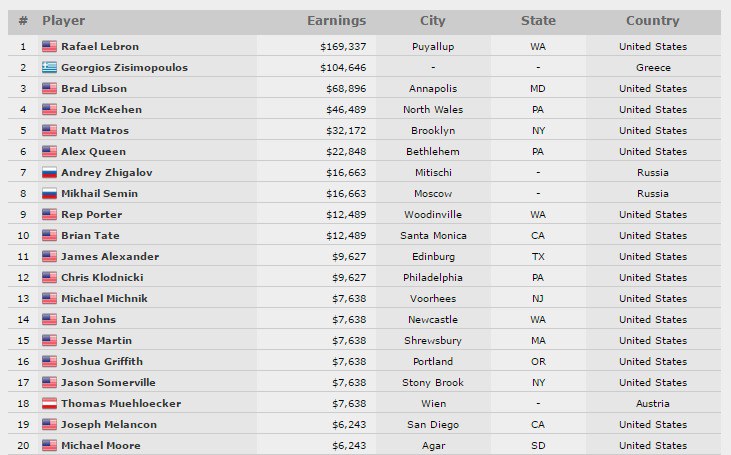Click the US flag beside Rafael Lebron
Viewport: 731px width, 455px height.
[x=49, y=46]
